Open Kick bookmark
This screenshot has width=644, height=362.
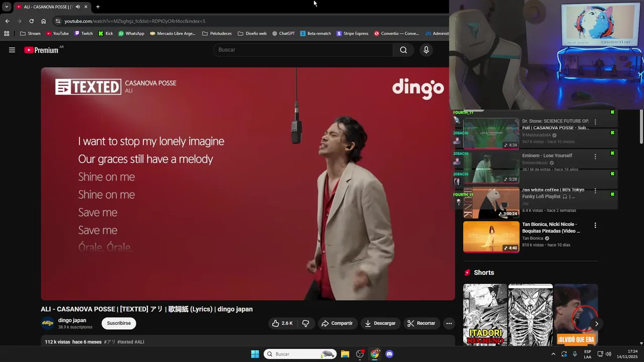pos(106,34)
